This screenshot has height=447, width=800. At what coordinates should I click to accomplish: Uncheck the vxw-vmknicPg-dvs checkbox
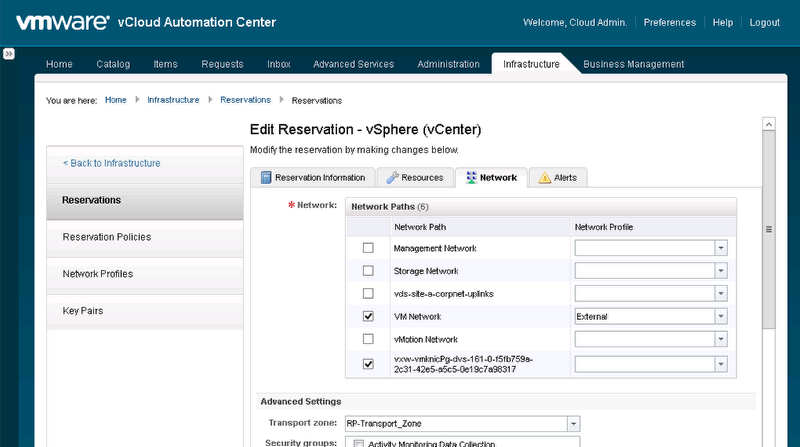368,364
